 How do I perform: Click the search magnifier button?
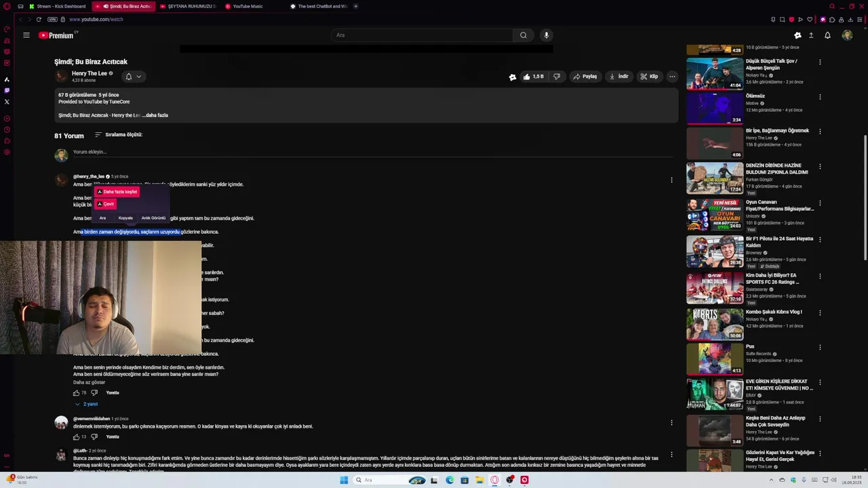pyautogui.click(x=523, y=35)
